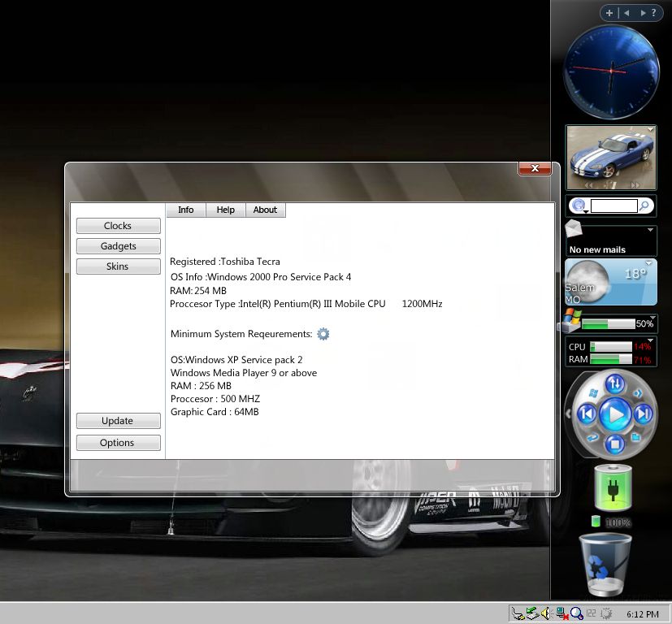Click the search magnifier icon
Viewport: 672px width, 624px height.
coord(645,206)
